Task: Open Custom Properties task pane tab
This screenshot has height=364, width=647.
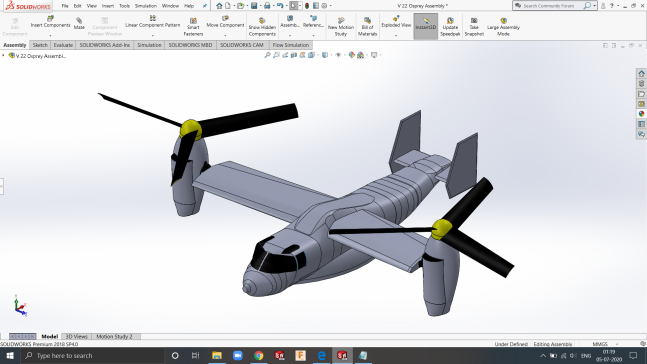Action: 641,124
